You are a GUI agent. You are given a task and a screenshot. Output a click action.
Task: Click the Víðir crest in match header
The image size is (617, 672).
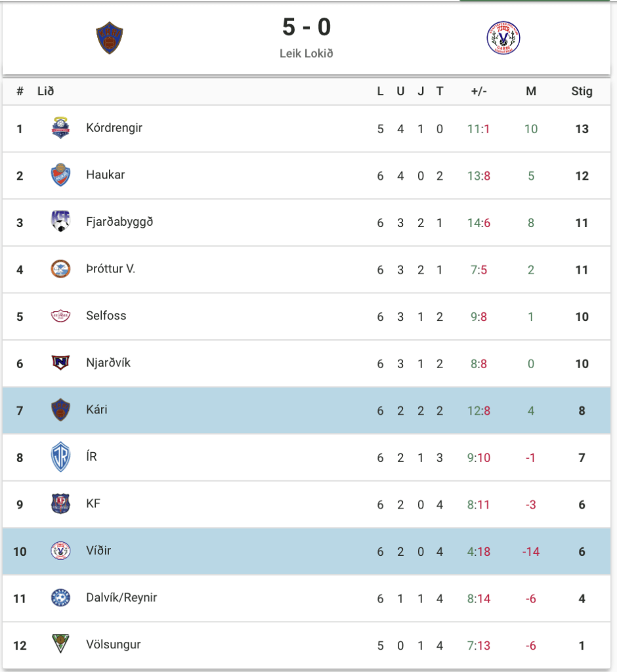pos(503,37)
